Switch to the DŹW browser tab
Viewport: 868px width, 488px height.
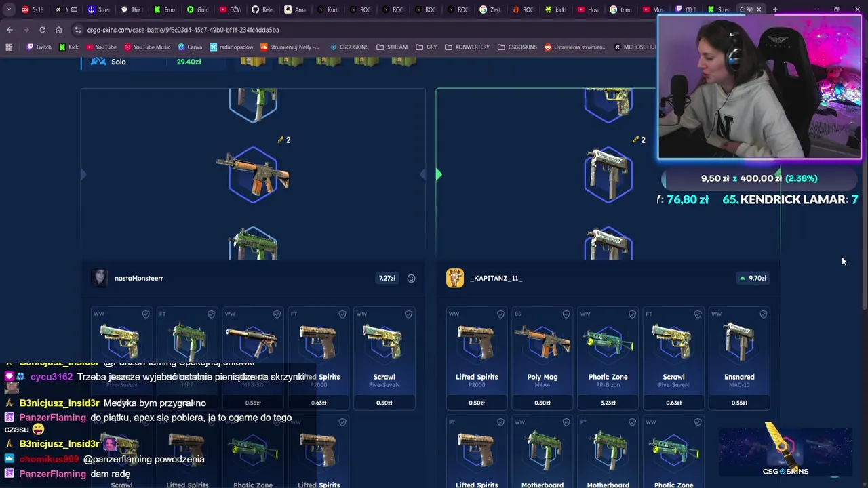[230, 9]
